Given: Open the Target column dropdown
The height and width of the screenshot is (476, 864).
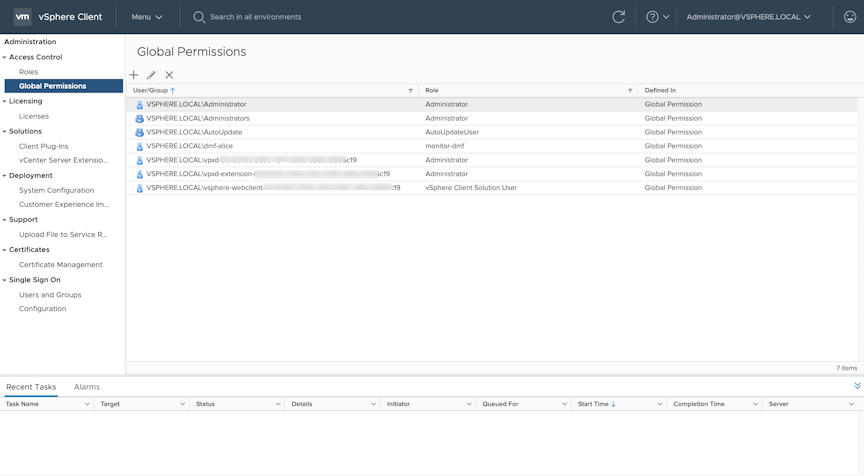Looking at the screenshot, I should click(x=182, y=404).
